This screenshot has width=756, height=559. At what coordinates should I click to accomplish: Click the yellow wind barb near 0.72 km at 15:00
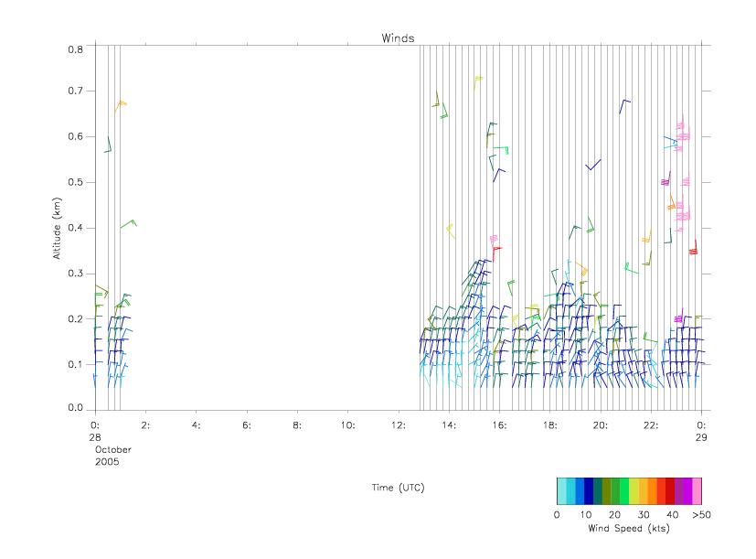coord(478,82)
